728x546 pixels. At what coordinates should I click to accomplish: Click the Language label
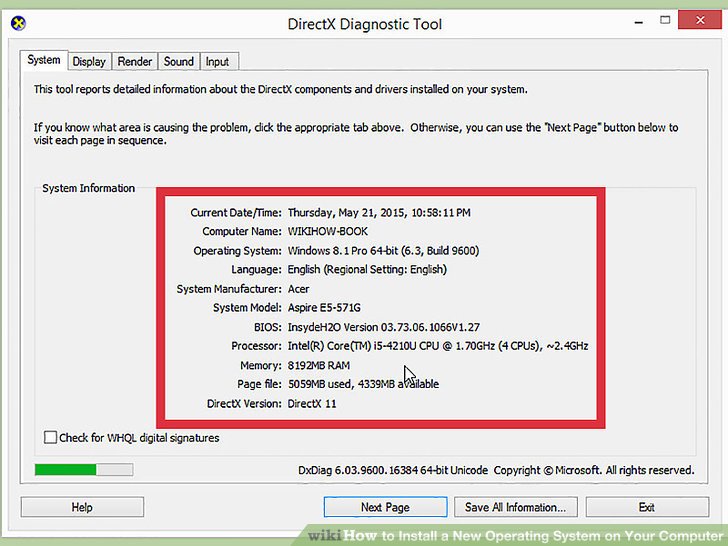pyautogui.click(x=256, y=269)
